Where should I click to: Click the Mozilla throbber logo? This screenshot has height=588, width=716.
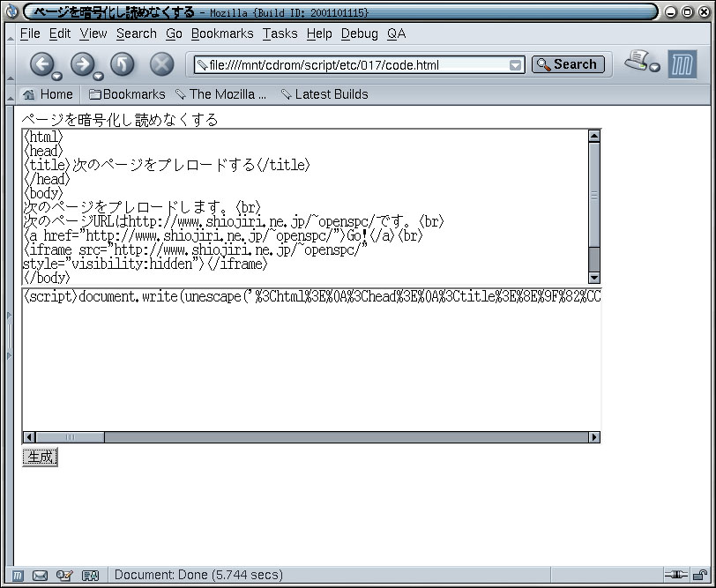point(682,64)
